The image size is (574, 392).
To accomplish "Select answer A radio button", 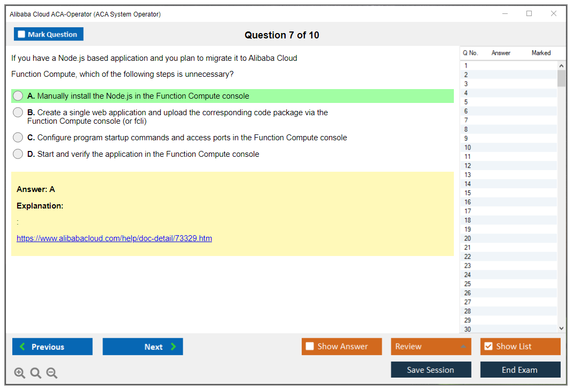I will (x=18, y=96).
